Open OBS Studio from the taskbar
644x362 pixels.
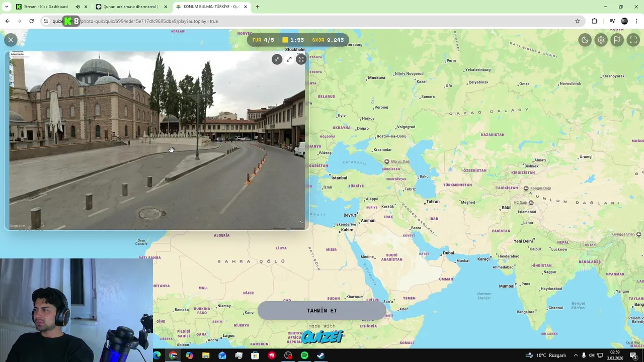[x=288, y=355]
